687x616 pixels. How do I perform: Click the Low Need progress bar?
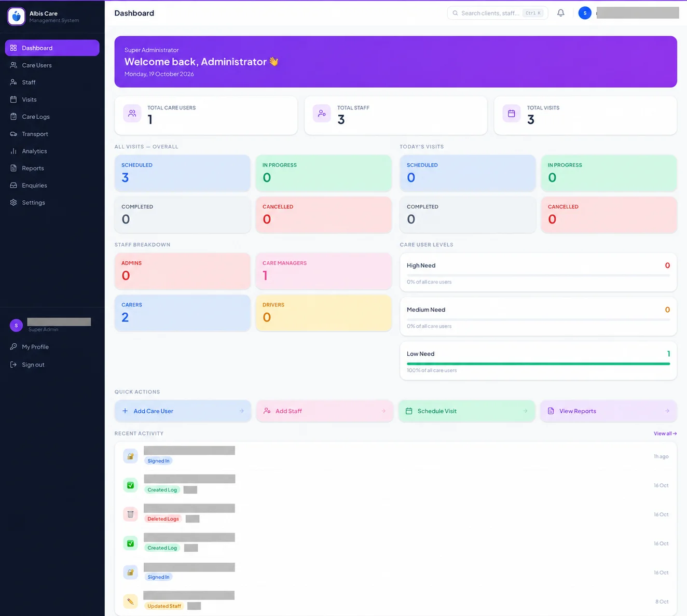(538, 364)
